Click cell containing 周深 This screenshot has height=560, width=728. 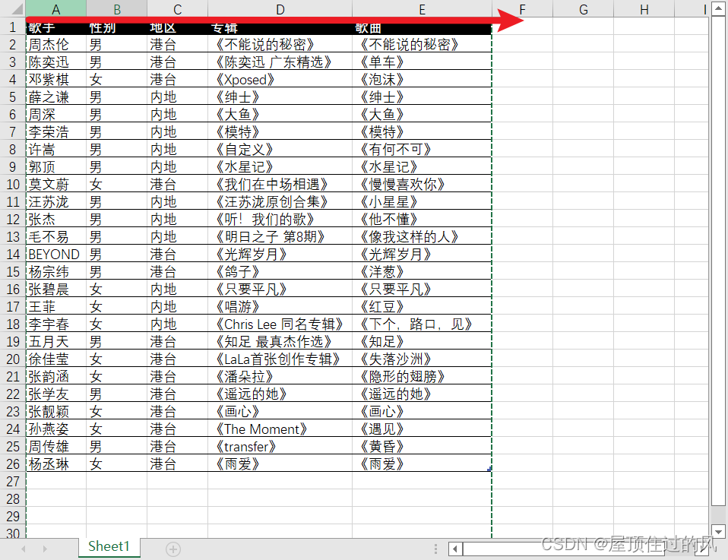(56, 114)
